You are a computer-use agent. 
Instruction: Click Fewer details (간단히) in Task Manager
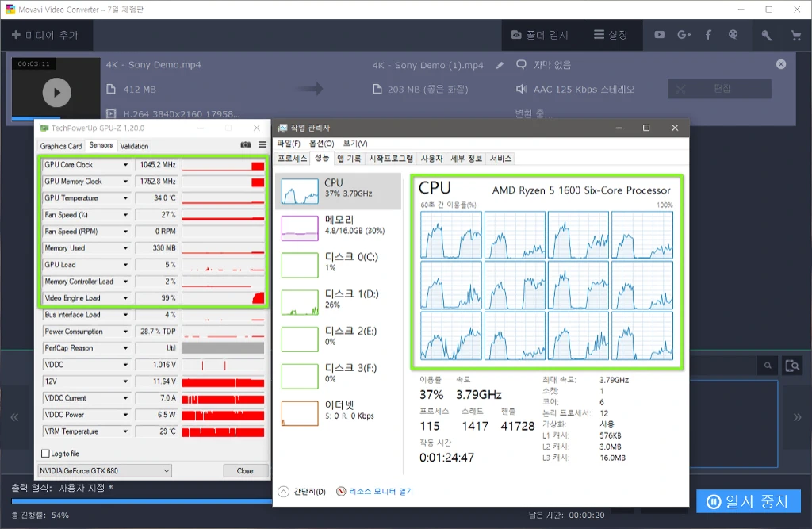[x=302, y=492]
